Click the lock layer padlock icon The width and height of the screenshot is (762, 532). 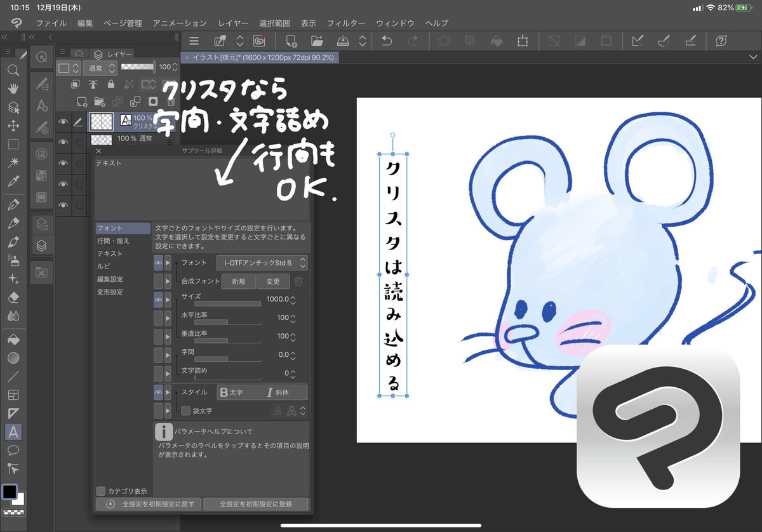click(x=111, y=84)
